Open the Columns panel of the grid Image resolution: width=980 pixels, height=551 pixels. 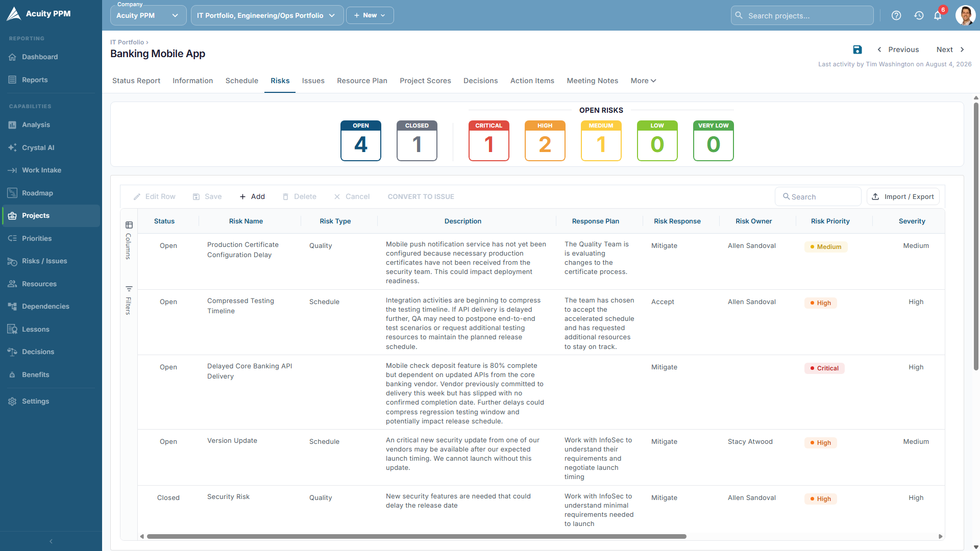pos(129,240)
